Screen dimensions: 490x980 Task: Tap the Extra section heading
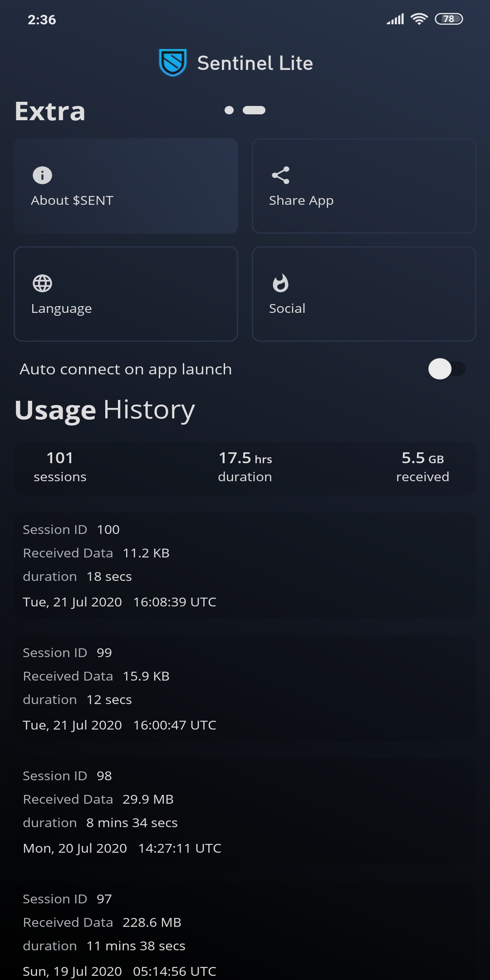50,111
